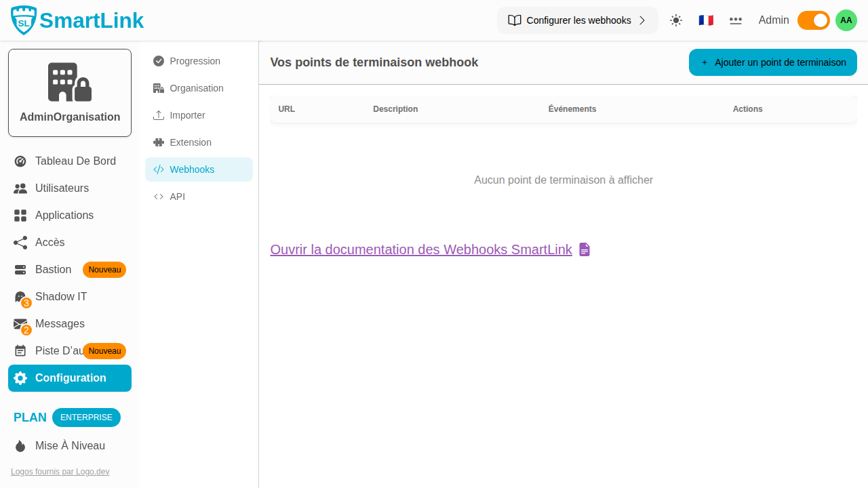The image size is (868, 488).
Task: Click the theme sun icon in the header
Action: click(676, 20)
